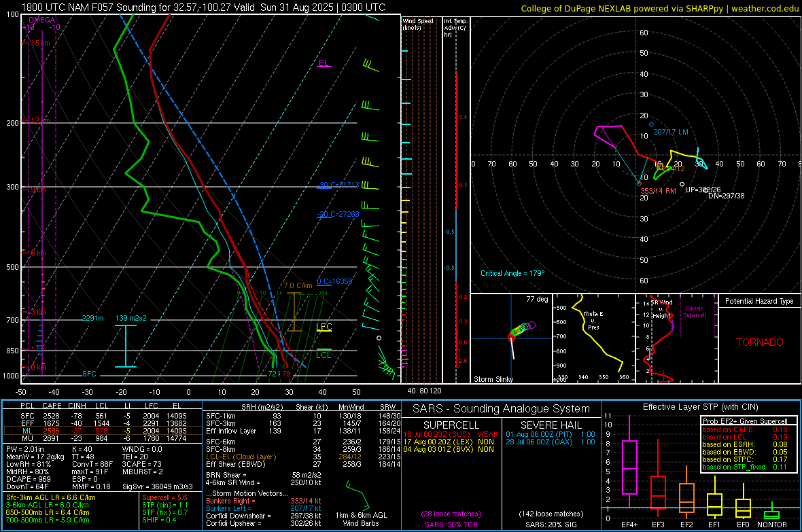Screen dimensions: 802x532
Task: Click the 'DN=297/38' hodograph label
Action: pos(727,196)
